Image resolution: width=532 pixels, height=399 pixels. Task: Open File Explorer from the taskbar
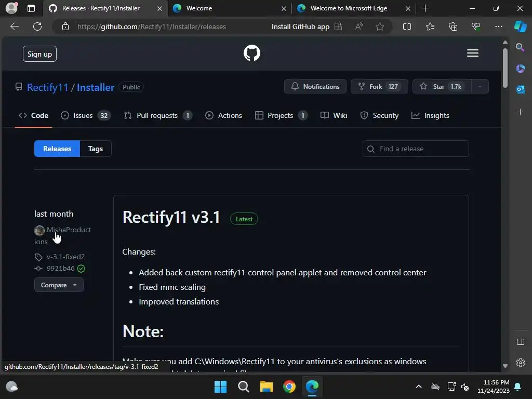coord(267,387)
